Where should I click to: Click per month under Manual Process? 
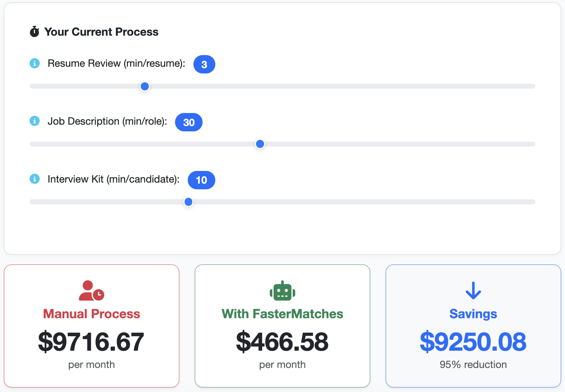coord(92,365)
